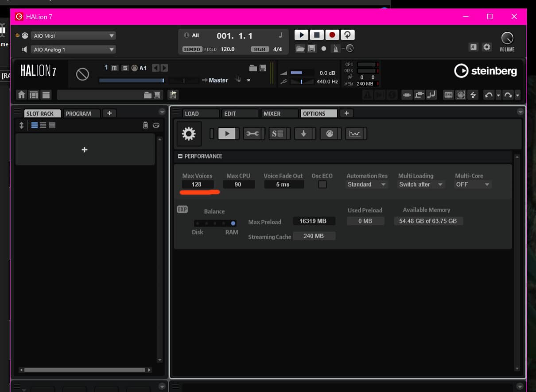This screenshot has width=536, height=392.
Task: Click the trash icon in the Slot Rack
Action: 145,125
